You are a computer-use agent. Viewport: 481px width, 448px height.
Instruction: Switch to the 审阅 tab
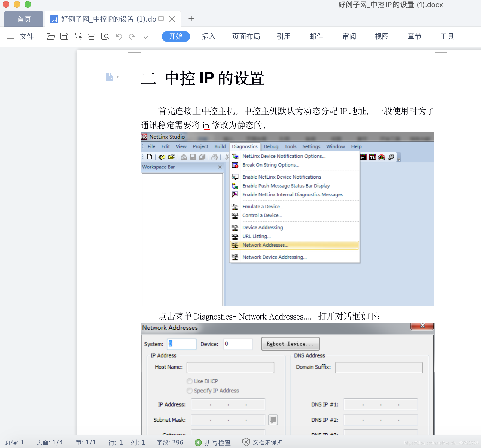click(x=349, y=36)
